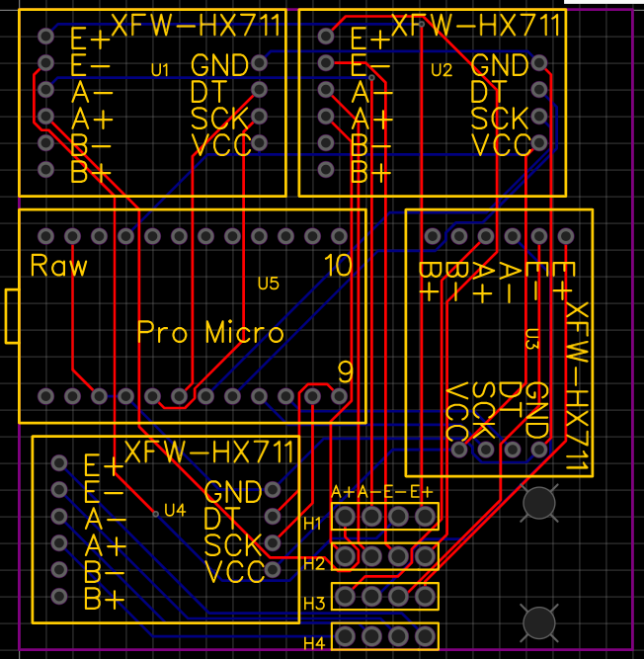Image resolution: width=644 pixels, height=659 pixels.
Task: Click the A- pad of header H1
Action: (x=371, y=517)
